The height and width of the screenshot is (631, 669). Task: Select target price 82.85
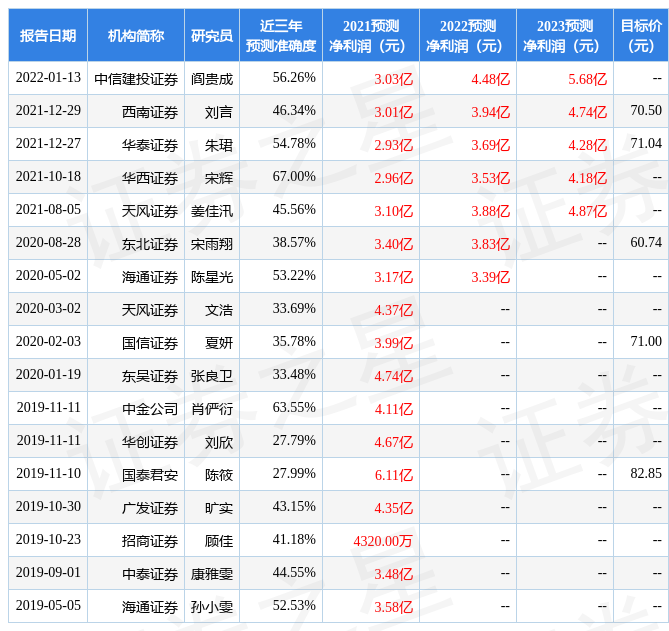(646, 474)
